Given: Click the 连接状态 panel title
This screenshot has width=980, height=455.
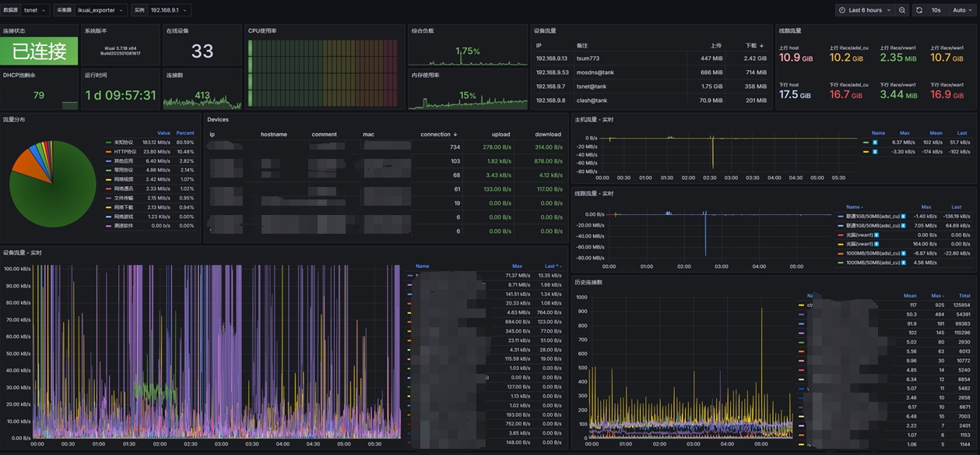Looking at the screenshot, I should (x=14, y=30).
